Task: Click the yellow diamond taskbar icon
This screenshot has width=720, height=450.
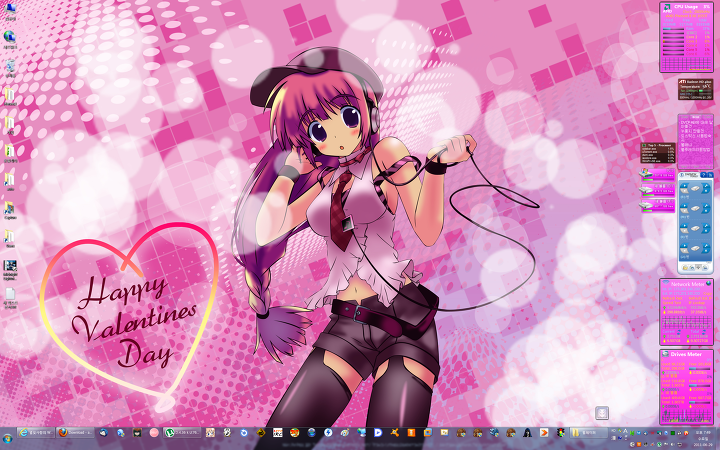Action: [x=261, y=433]
